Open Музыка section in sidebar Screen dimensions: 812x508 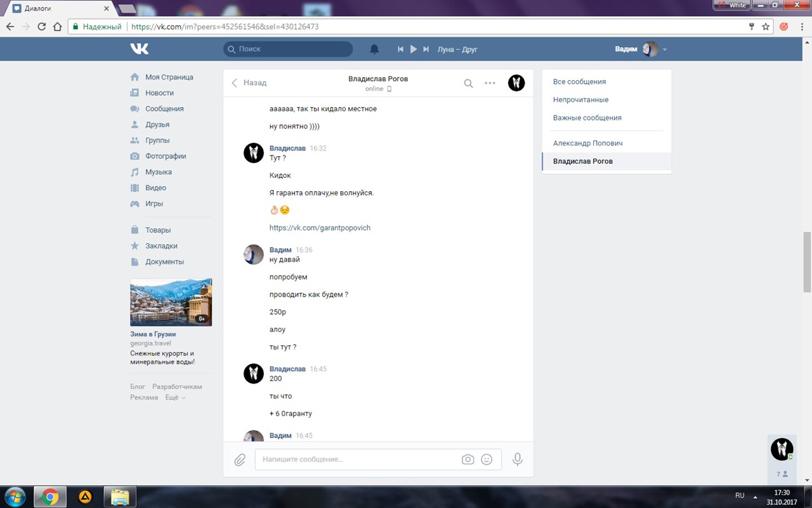158,172
